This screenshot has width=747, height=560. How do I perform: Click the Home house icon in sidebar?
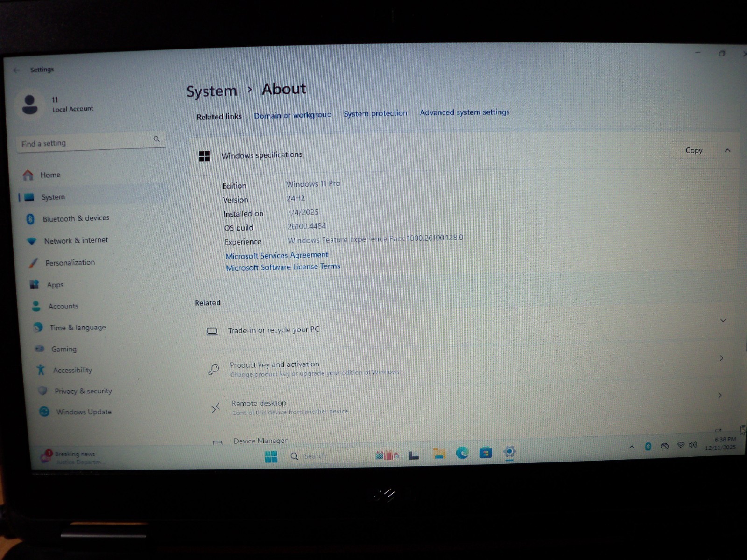[28, 175]
